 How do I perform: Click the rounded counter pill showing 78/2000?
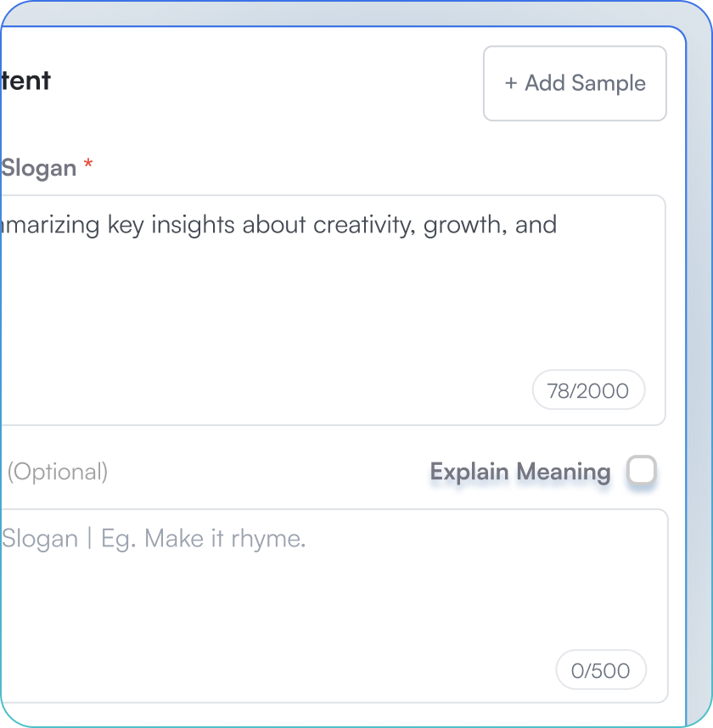588,390
